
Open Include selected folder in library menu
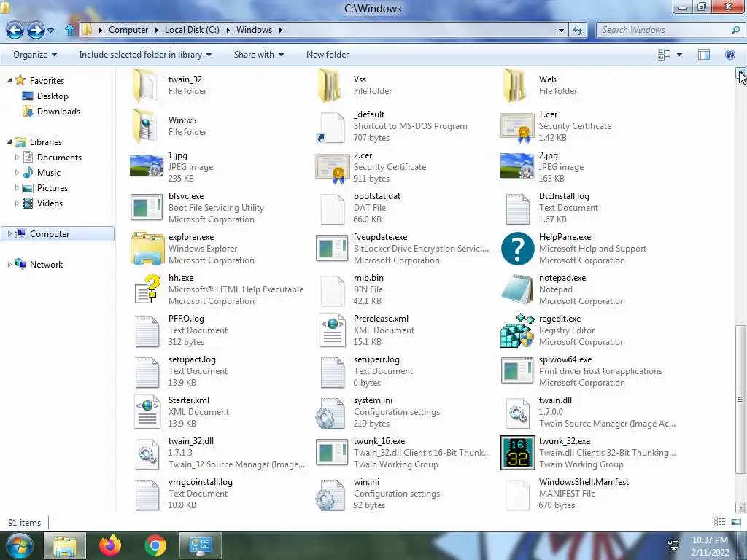coord(145,55)
